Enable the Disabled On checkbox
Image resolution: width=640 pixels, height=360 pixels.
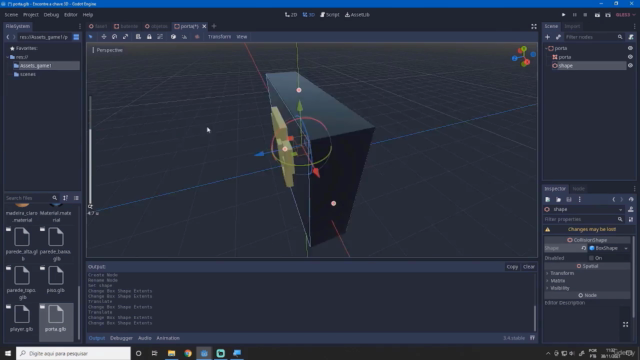(591, 258)
